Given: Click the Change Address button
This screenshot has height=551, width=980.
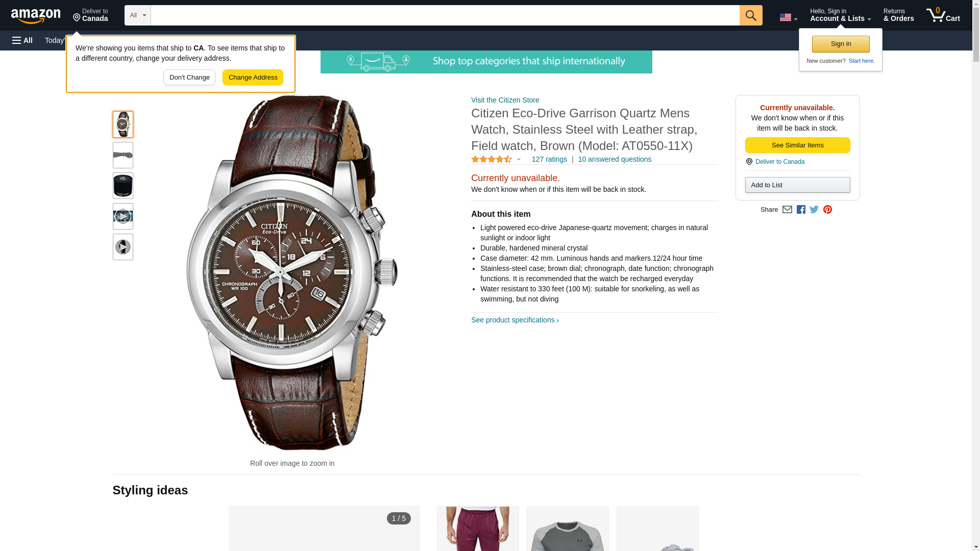Looking at the screenshot, I should 253,78.
